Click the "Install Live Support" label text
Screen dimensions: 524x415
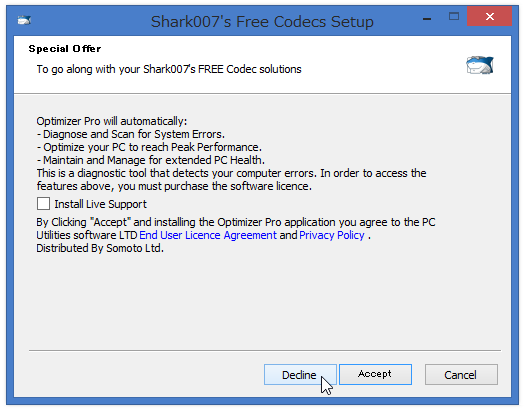[100, 204]
